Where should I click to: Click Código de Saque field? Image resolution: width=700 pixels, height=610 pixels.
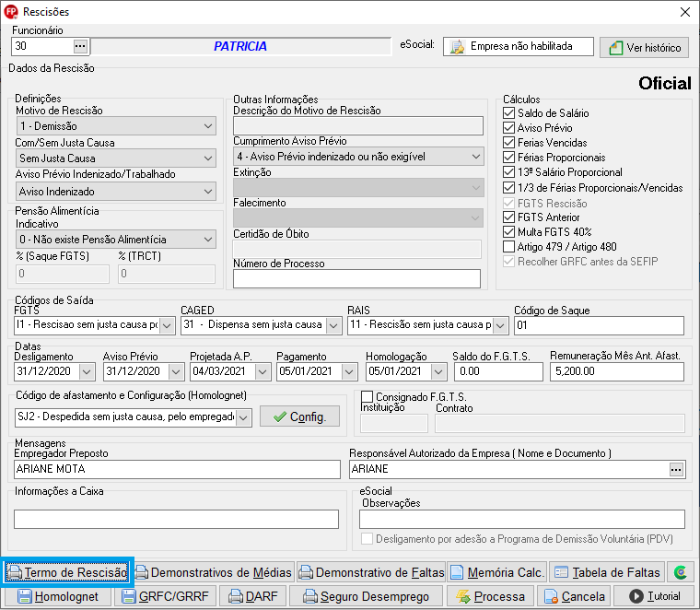point(599,325)
